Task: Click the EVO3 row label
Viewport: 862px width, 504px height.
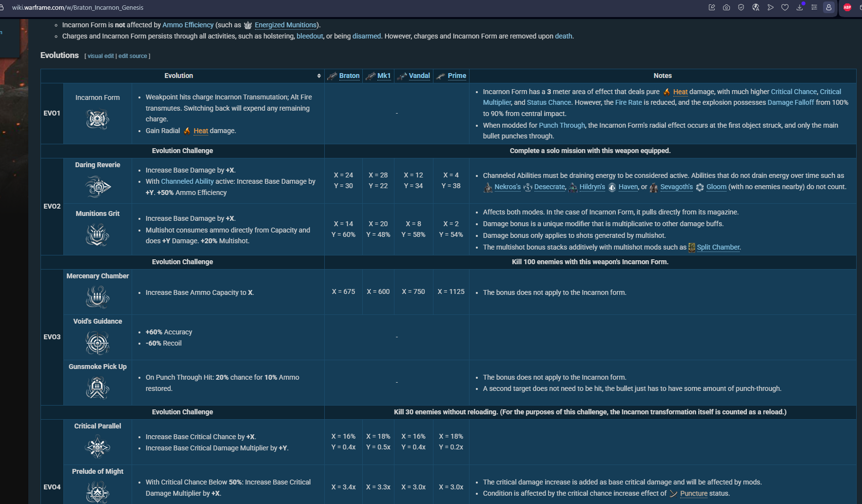Action: [52, 337]
